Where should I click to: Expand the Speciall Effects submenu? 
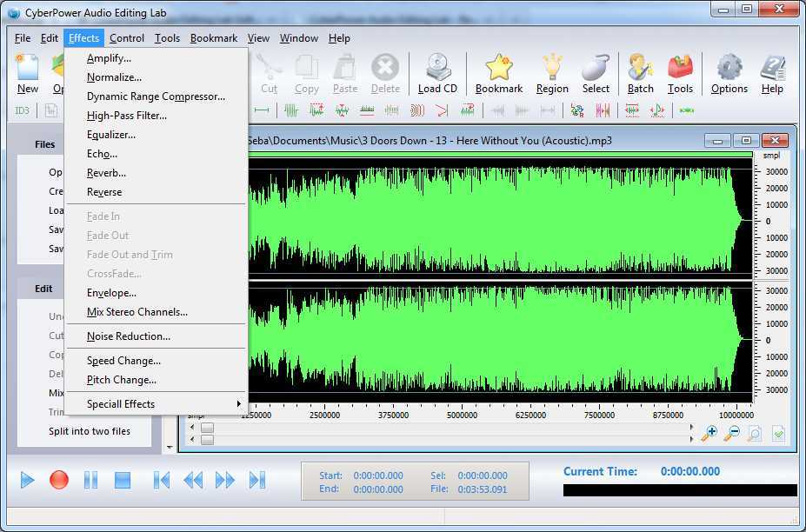[x=122, y=403]
